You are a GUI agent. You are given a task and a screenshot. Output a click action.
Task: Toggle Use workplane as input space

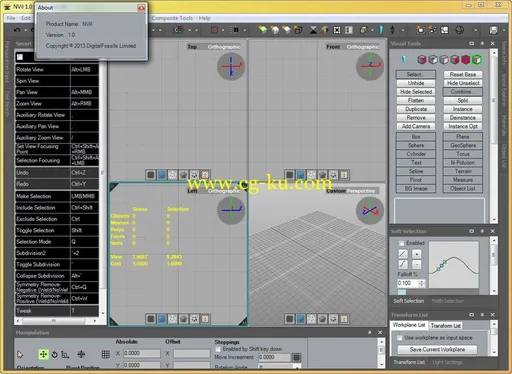coord(399,338)
